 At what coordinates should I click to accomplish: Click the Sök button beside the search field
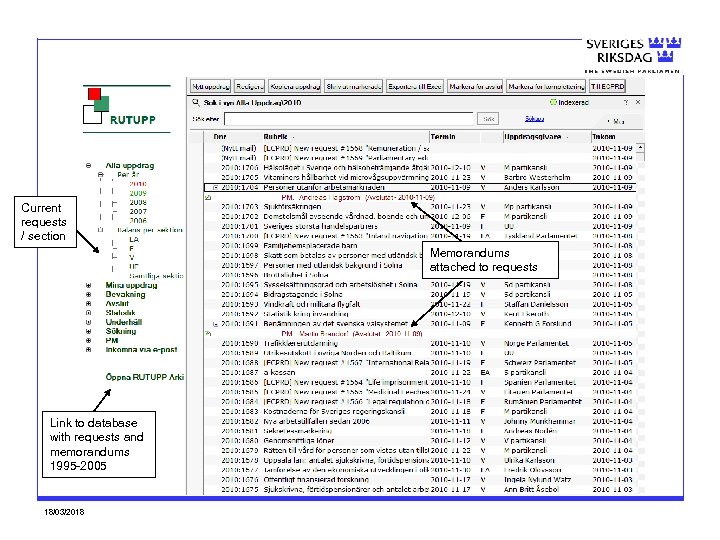click(x=488, y=119)
